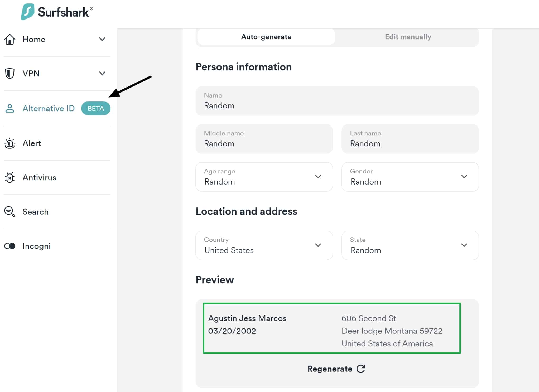
Task: Go to Search section
Action: (57, 212)
